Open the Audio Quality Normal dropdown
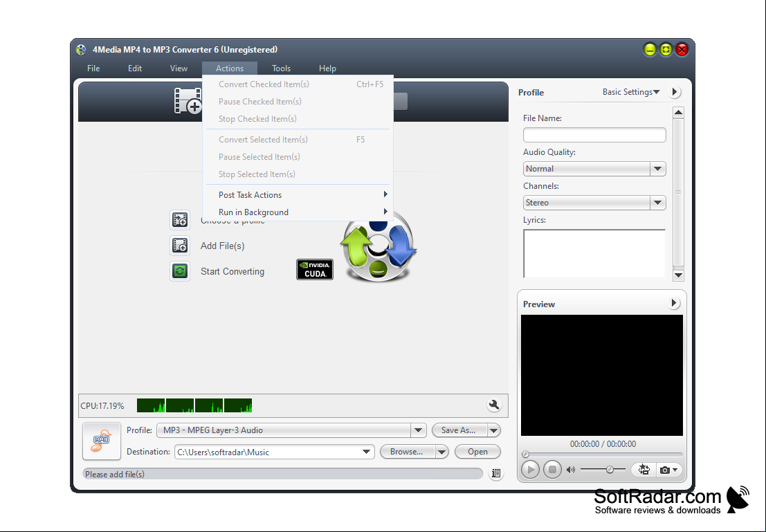Viewport: 766px width, 532px height. 657,169
